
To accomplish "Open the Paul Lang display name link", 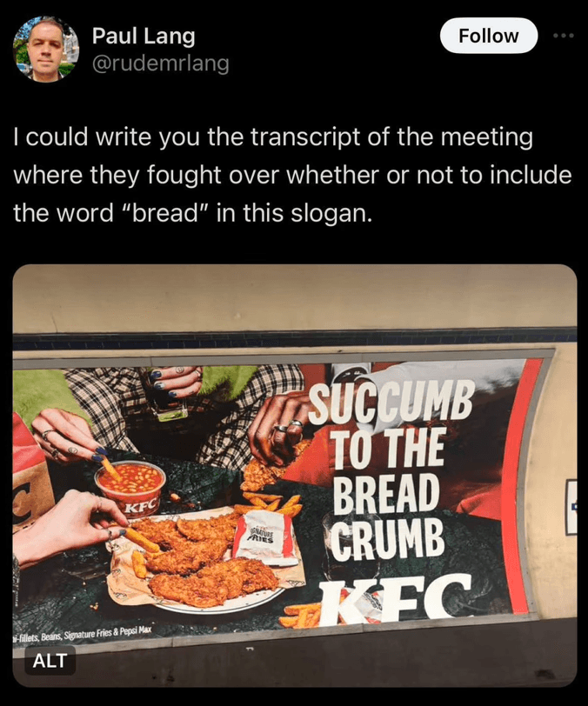I will tap(144, 36).
